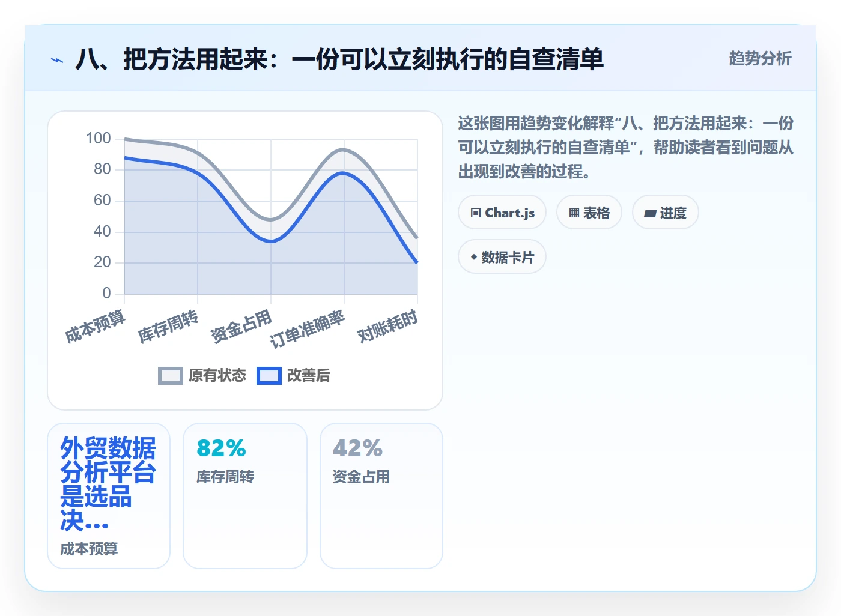The image size is (841, 616).
Task: Click blue line peak at 订单准确率
Action: tap(343, 173)
